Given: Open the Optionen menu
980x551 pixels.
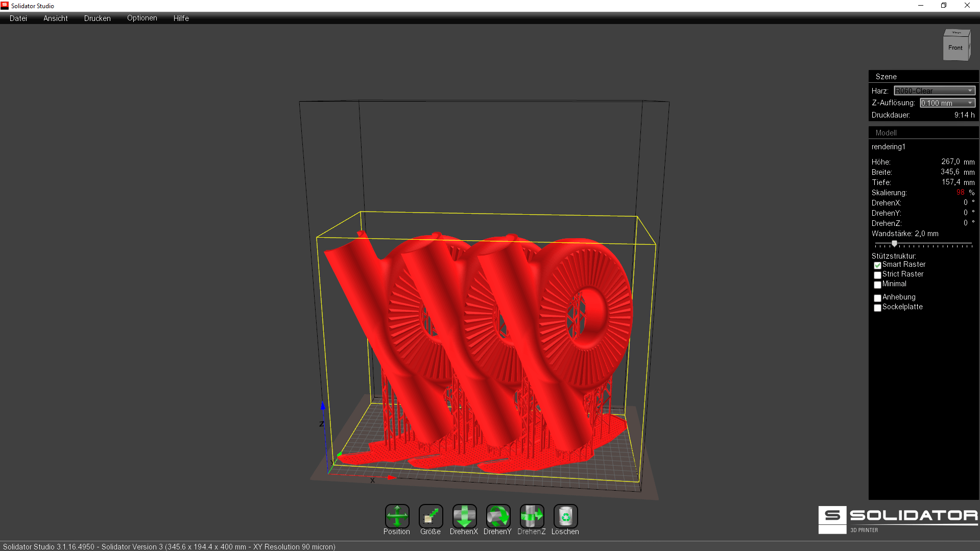Looking at the screenshot, I should [142, 18].
